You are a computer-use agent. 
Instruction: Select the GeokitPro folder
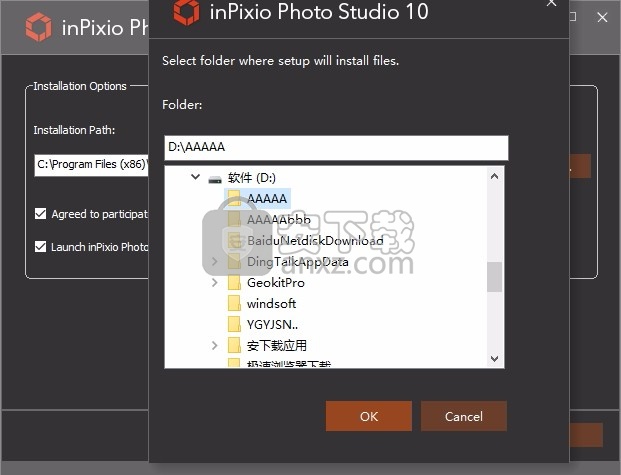pyautogui.click(x=276, y=282)
